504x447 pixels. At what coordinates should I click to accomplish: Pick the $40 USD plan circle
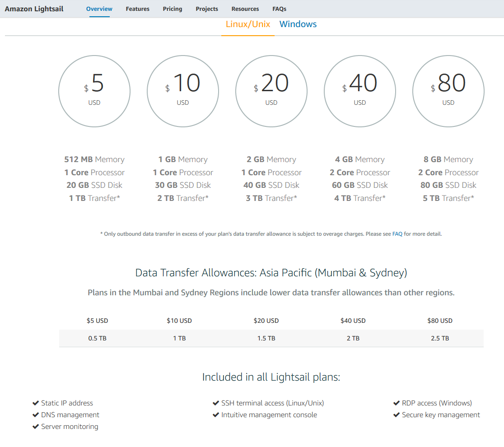360,92
